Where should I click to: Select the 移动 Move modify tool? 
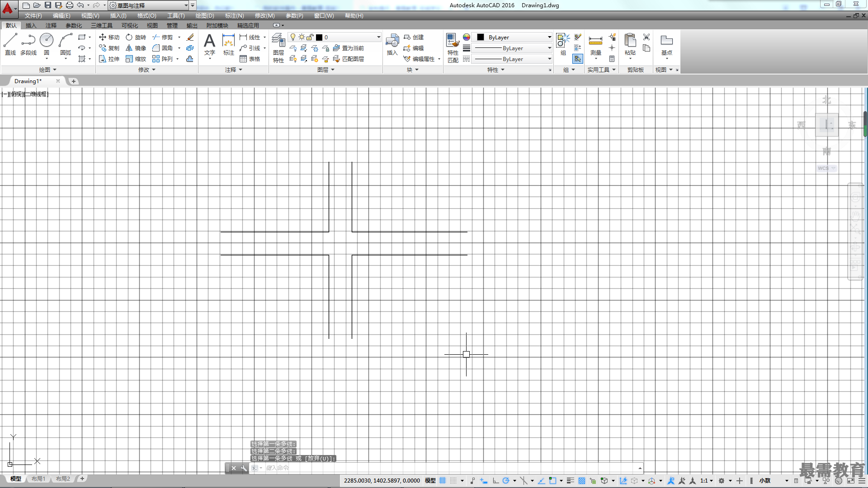pos(109,37)
